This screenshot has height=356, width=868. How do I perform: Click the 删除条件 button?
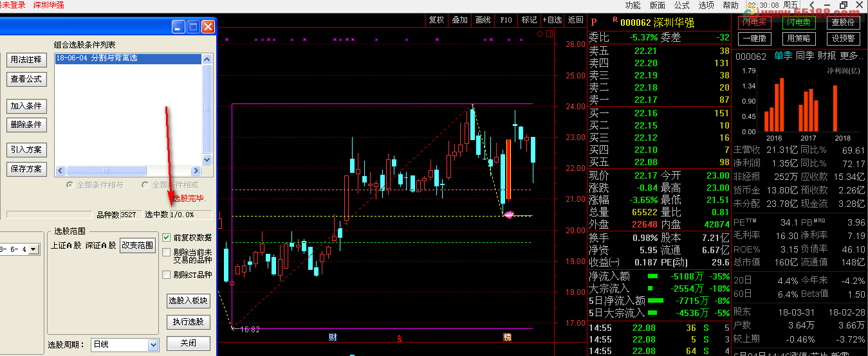pos(26,124)
